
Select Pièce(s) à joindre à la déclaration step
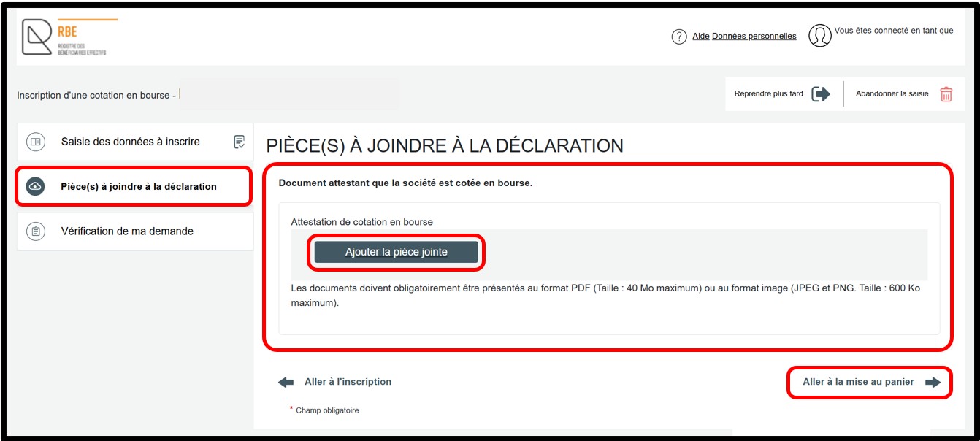138,186
